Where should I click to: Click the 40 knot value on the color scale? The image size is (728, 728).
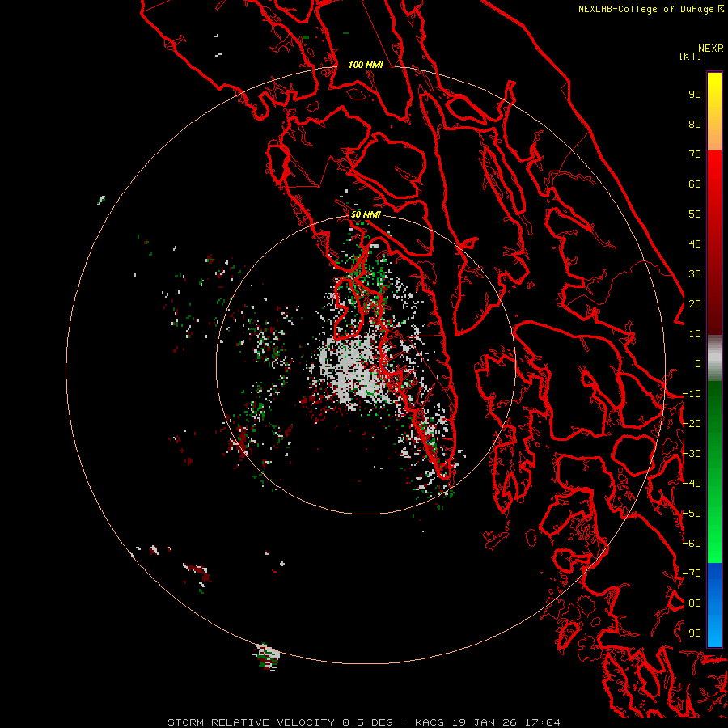[695, 244]
